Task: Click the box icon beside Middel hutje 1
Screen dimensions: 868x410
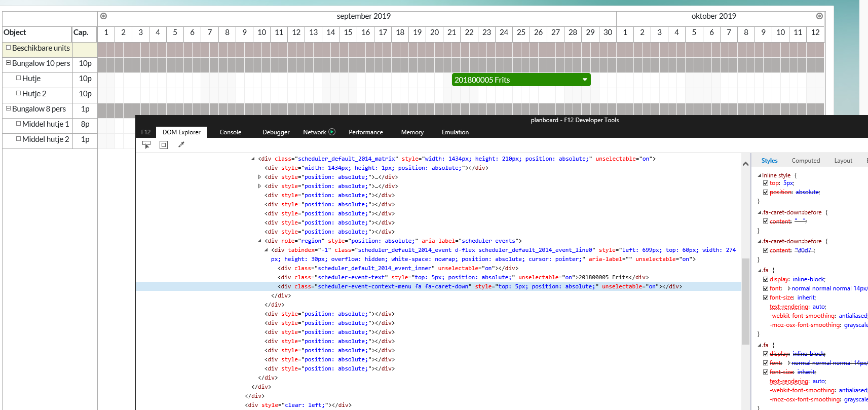Action: click(18, 124)
